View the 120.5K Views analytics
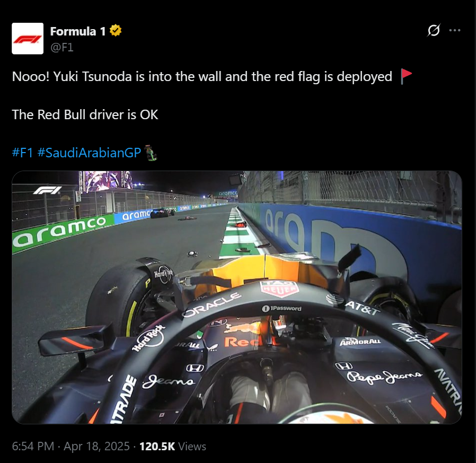The width and height of the screenshot is (476, 463). (172, 446)
